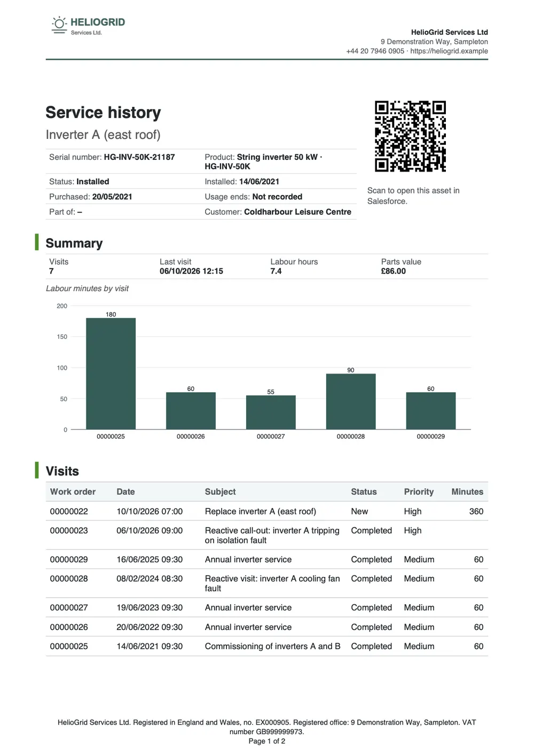Viewport: 534px width, 756px height.
Task: Click the date 08/02/2024 08:30
Action: click(150, 579)
